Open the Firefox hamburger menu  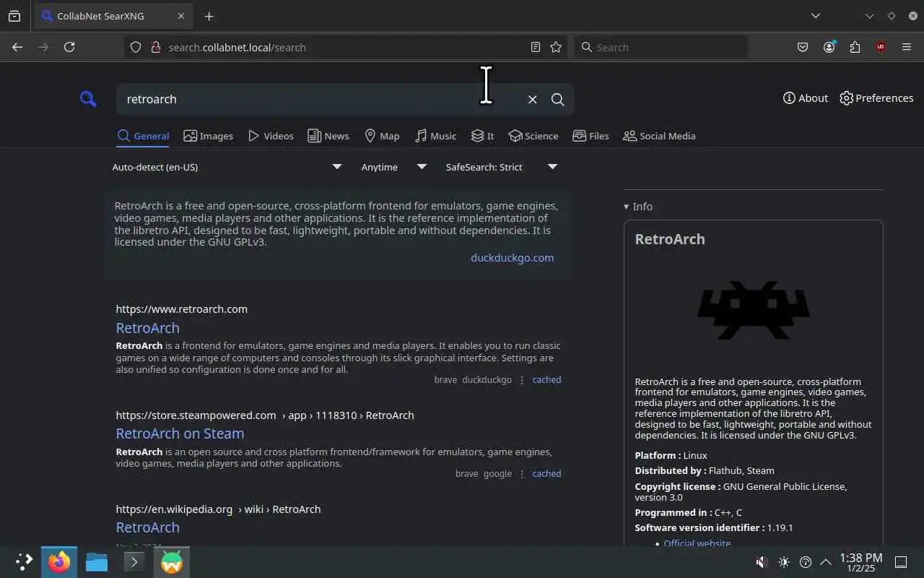coord(907,47)
